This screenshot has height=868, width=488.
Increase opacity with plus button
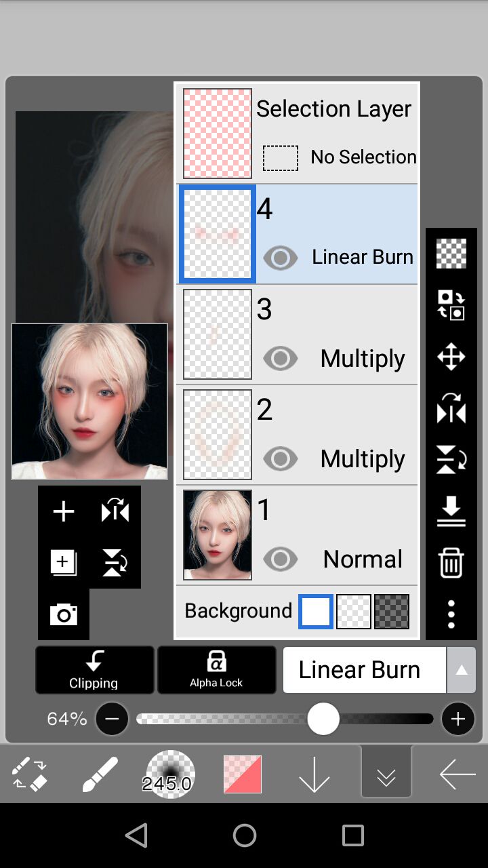click(458, 719)
